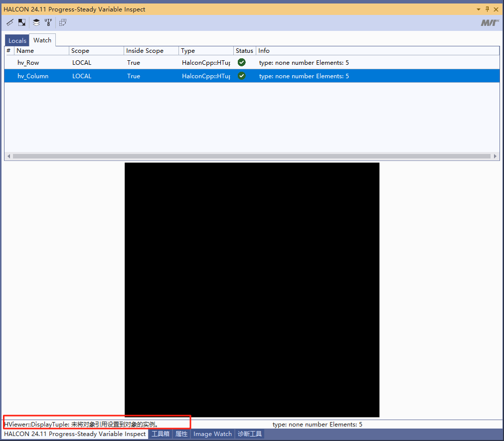The width and height of the screenshot is (504, 441).
Task: Click the horizontal scrollbar's right arrow
Action: (495, 156)
